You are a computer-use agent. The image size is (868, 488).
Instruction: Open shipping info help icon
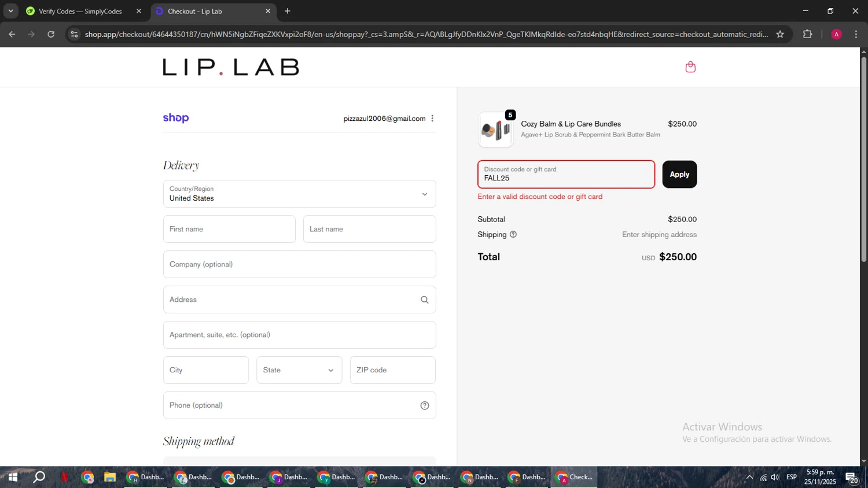click(x=513, y=234)
